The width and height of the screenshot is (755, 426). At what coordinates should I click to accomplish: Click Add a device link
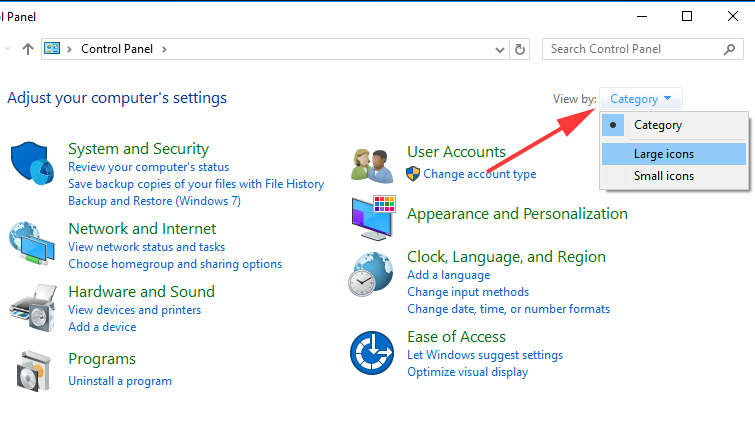(102, 327)
